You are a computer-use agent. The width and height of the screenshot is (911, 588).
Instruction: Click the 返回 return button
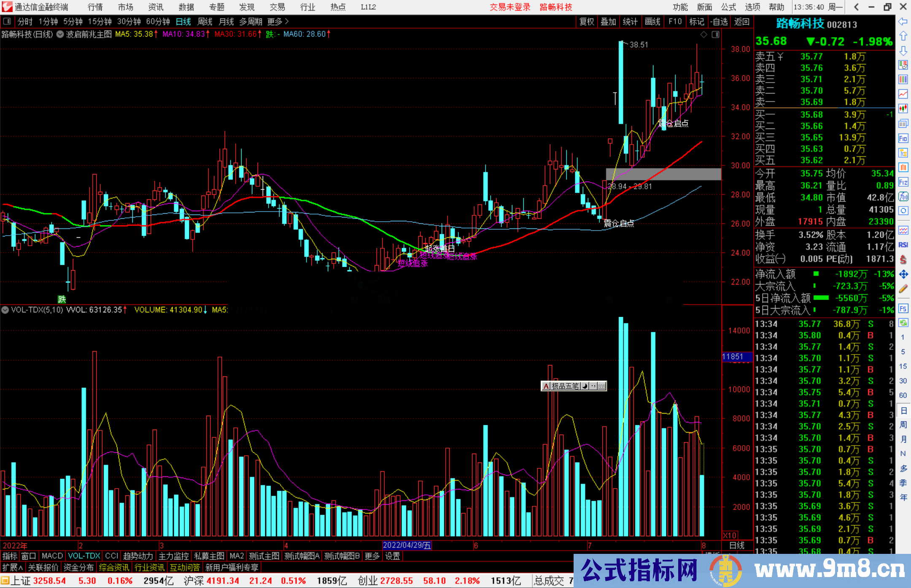tap(741, 21)
